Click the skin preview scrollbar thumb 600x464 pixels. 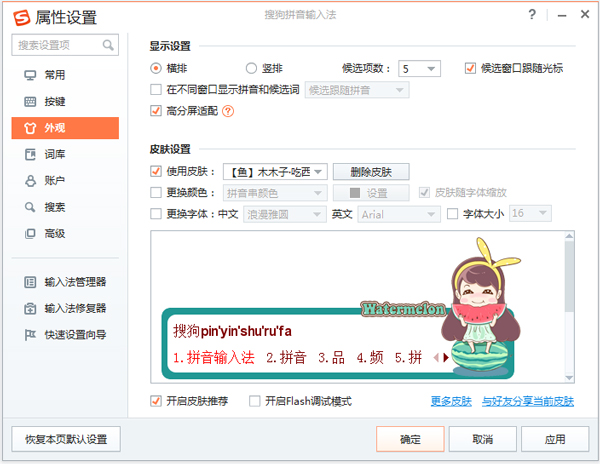(569, 276)
